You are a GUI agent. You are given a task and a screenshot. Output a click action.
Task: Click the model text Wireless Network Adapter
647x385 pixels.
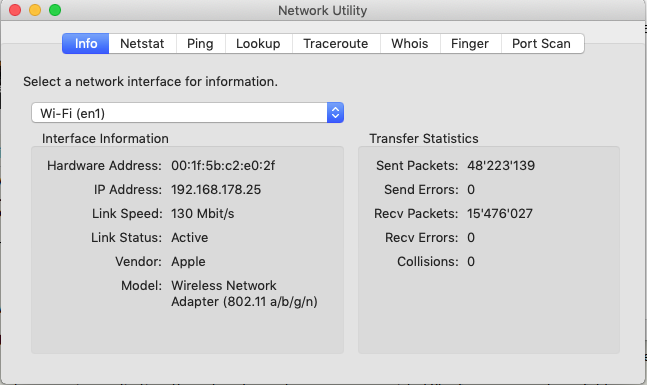244,293
